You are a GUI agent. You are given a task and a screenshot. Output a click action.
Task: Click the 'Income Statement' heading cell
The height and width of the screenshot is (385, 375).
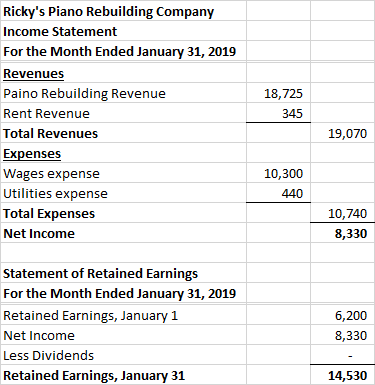tap(123, 31)
